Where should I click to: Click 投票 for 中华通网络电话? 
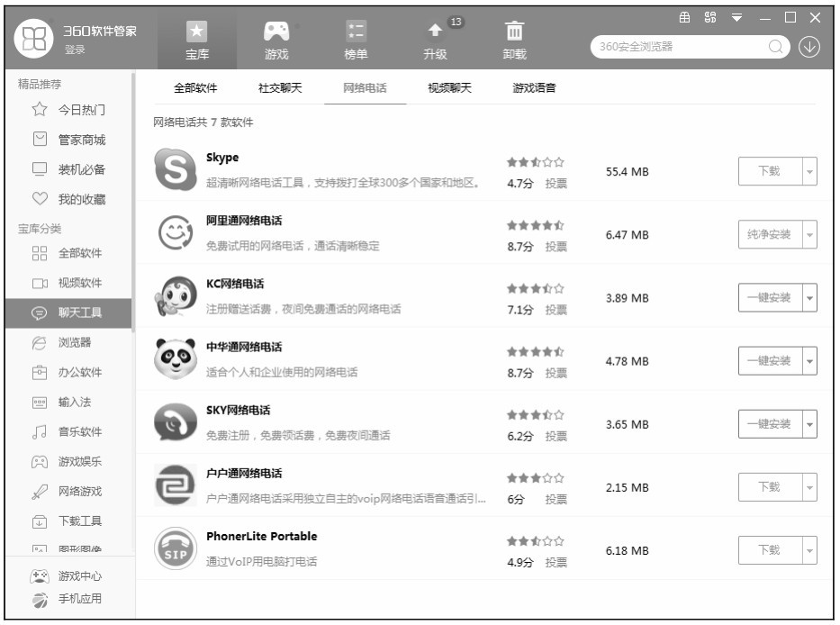pos(556,373)
